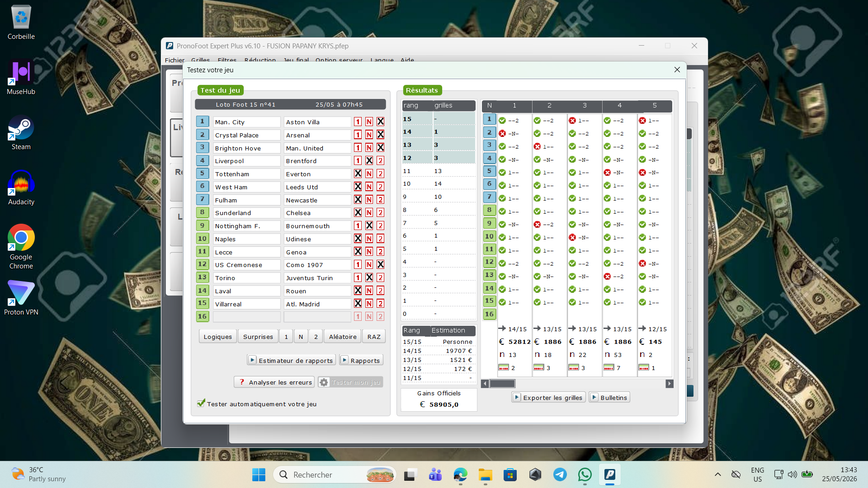The width and height of the screenshot is (868, 488).
Task: Launch Steam from the desktop
Action: click(21, 132)
